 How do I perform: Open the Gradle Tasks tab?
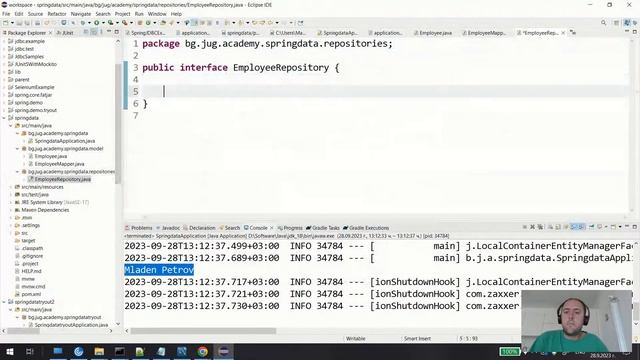tap(322, 228)
